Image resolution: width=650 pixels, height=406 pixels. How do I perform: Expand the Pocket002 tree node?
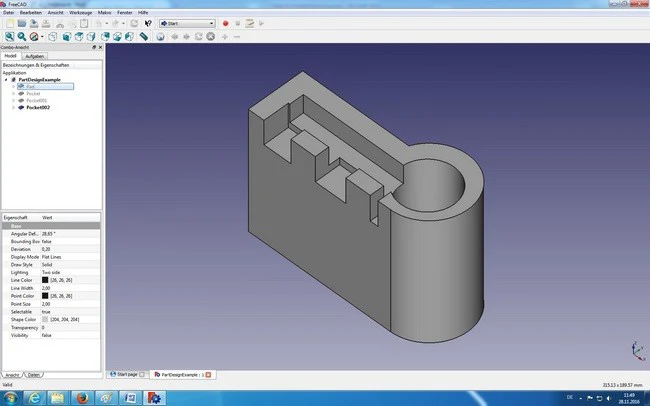pos(13,107)
